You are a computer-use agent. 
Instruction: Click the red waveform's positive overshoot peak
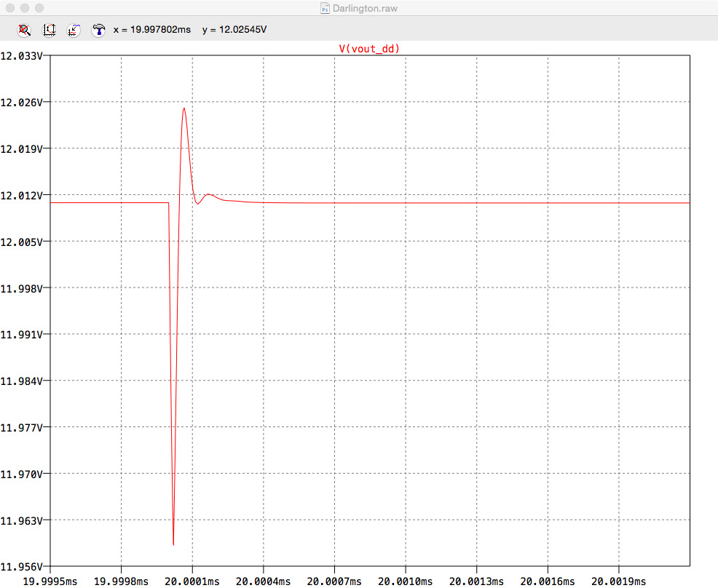184,108
